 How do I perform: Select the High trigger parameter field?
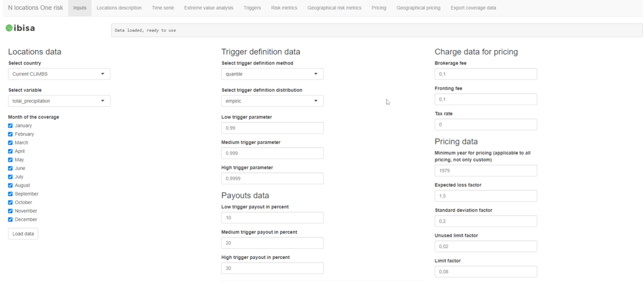point(272,178)
